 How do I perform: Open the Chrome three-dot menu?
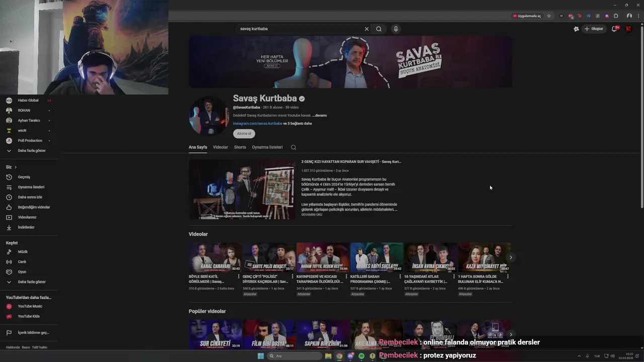coord(637,16)
